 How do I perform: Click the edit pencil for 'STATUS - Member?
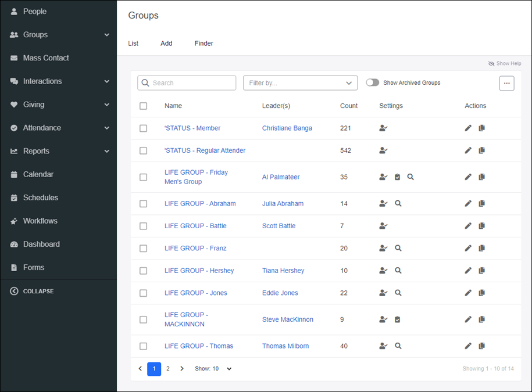(x=468, y=128)
